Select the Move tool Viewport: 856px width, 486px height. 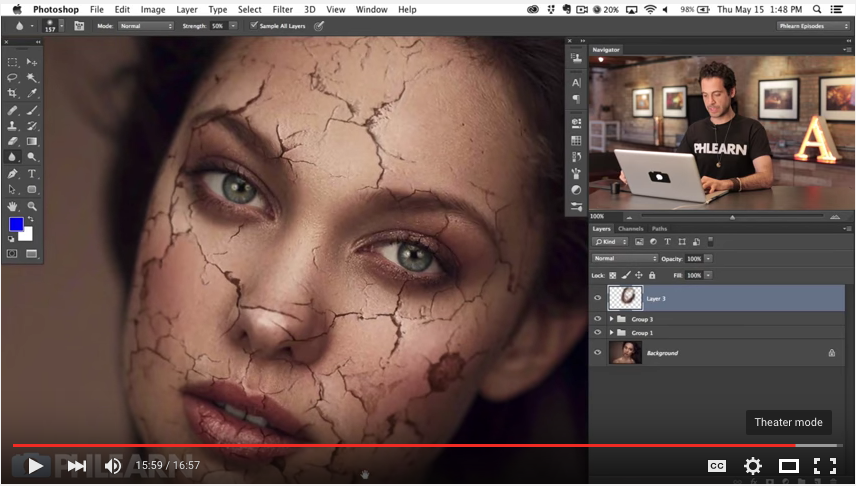tap(32, 62)
